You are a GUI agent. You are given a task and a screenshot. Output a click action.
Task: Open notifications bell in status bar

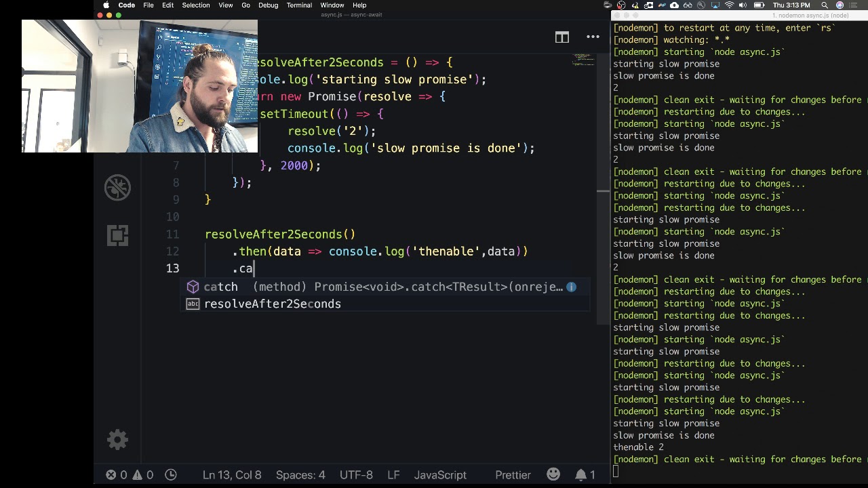(x=585, y=475)
